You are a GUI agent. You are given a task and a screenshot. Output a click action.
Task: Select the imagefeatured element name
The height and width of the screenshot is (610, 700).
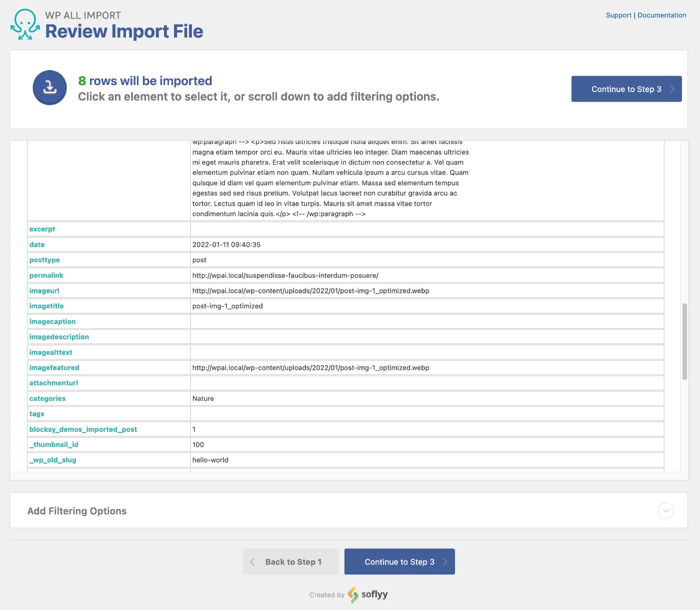pyautogui.click(x=54, y=368)
